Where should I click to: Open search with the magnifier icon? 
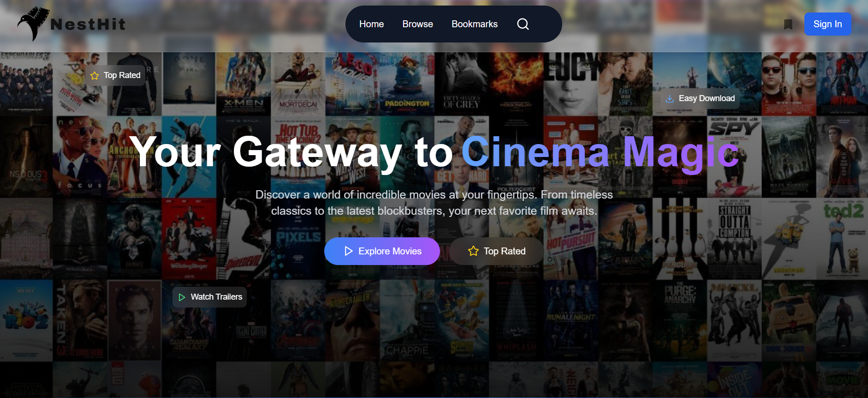click(x=523, y=24)
